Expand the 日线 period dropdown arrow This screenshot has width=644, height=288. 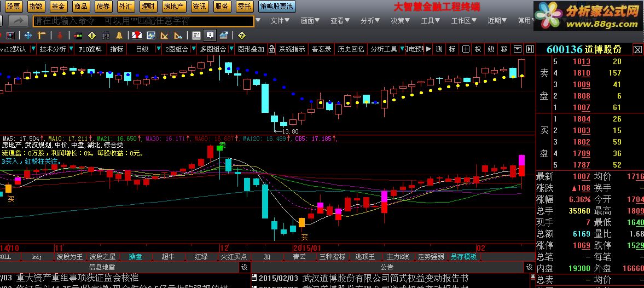[159, 49]
